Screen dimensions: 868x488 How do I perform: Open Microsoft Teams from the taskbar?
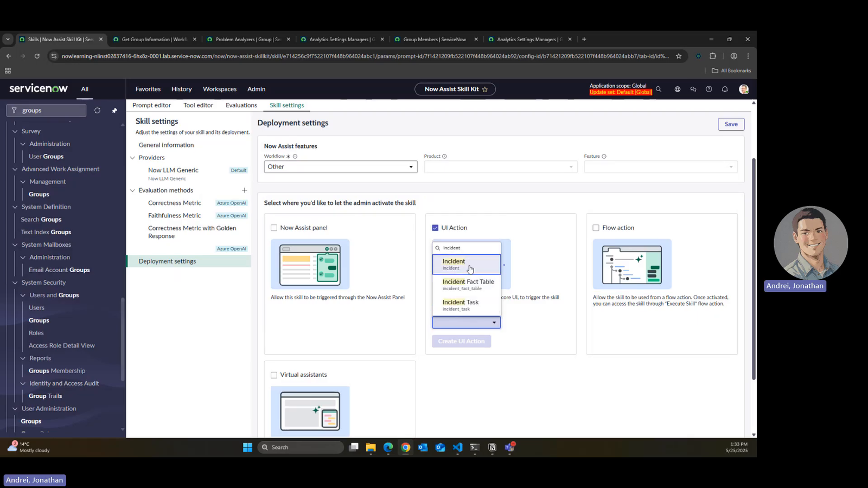tap(510, 447)
